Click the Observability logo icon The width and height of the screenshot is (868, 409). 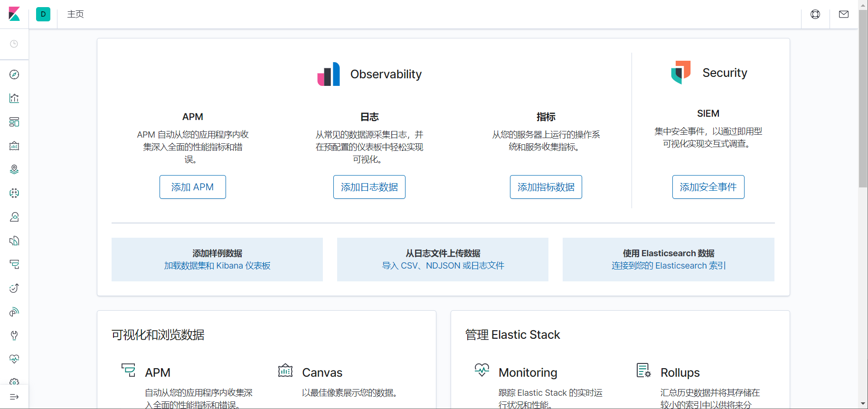pyautogui.click(x=329, y=74)
